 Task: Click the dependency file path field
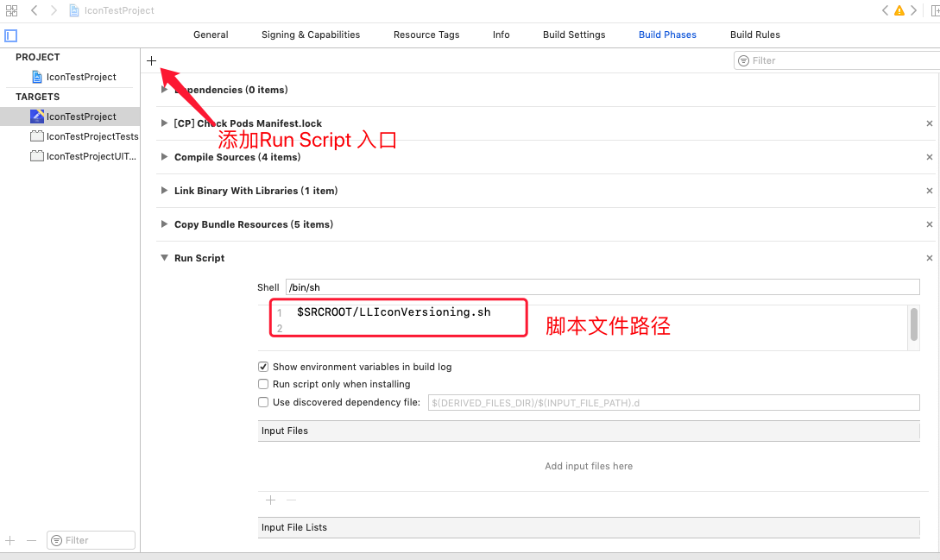674,403
